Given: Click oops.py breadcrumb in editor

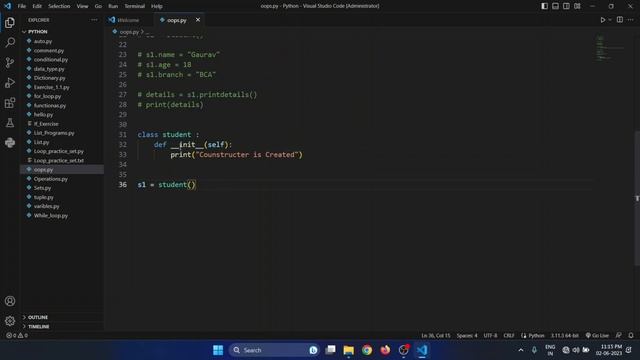Looking at the screenshot, I should pos(129,32).
